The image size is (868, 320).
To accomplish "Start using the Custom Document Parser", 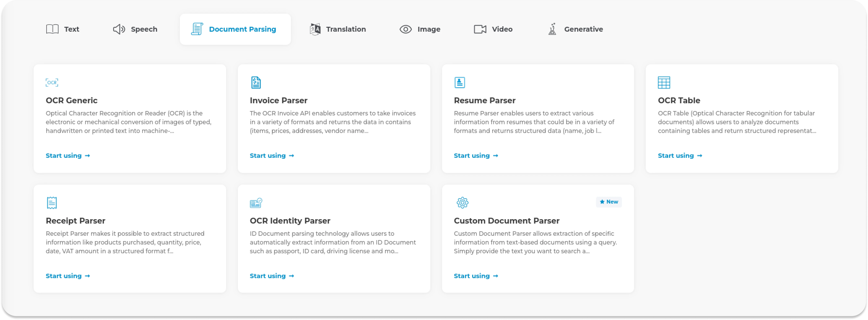I will click(x=476, y=276).
